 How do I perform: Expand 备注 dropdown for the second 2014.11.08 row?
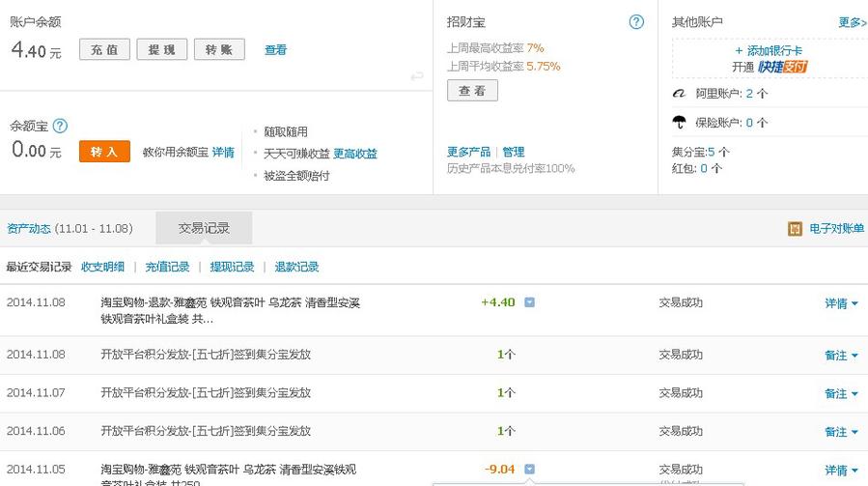pos(841,356)
